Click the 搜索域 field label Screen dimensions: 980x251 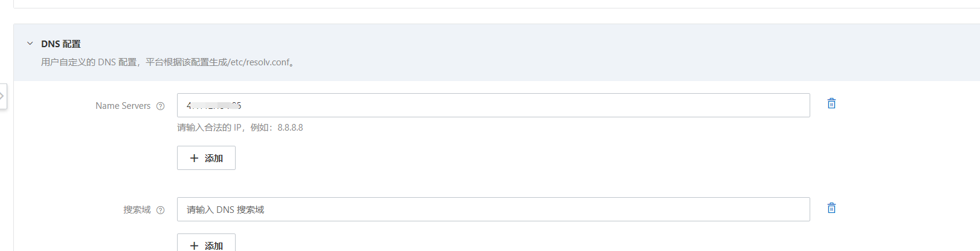click(x=137, y=210)
